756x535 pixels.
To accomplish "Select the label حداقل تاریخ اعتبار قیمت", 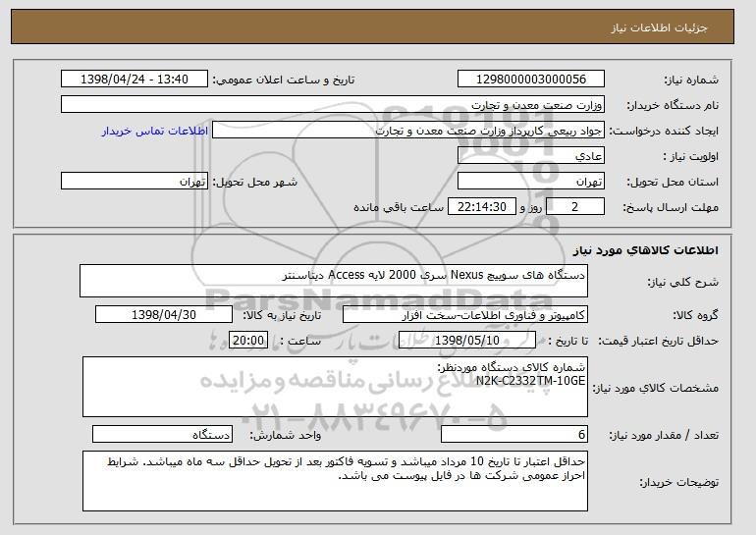I will pos(658,341).
